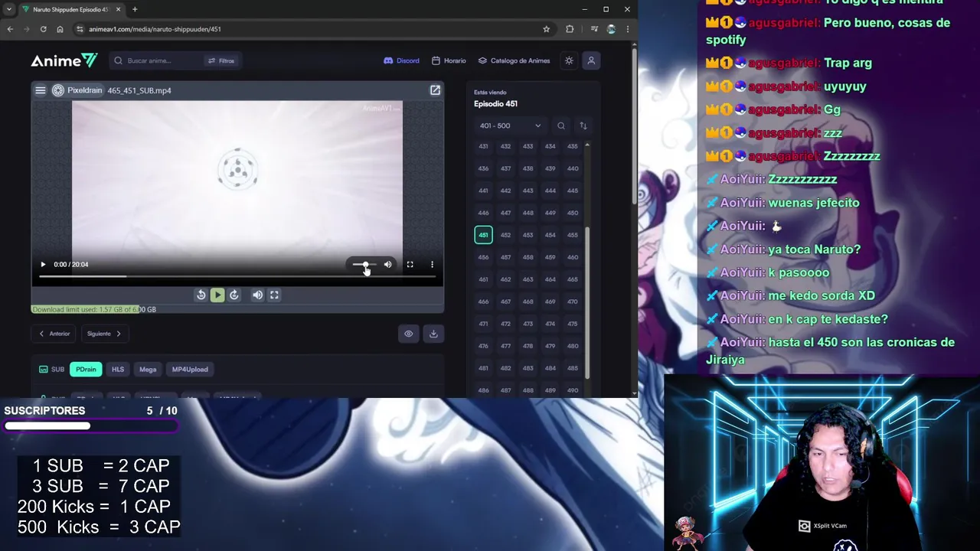Click the browser page scrollbar
This screenshot has height=551, width=980.
[x=634, y=126]
